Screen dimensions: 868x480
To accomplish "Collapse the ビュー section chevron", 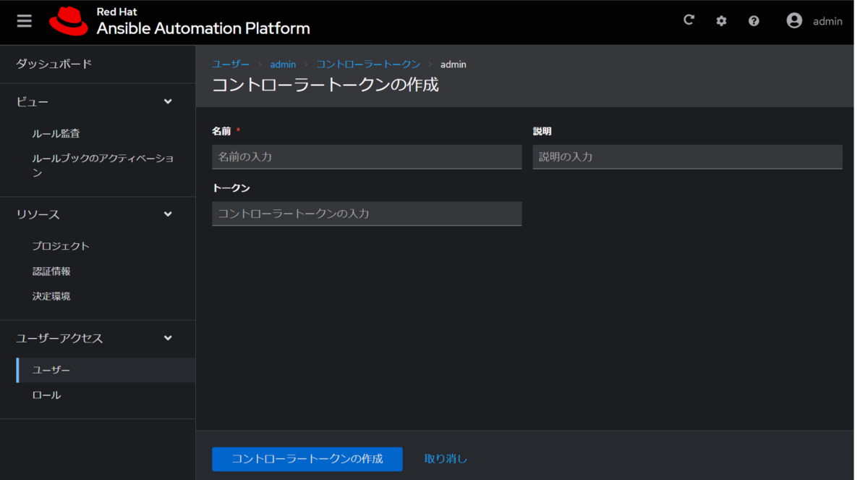I will pyautogui.click(x=168, y=101).
